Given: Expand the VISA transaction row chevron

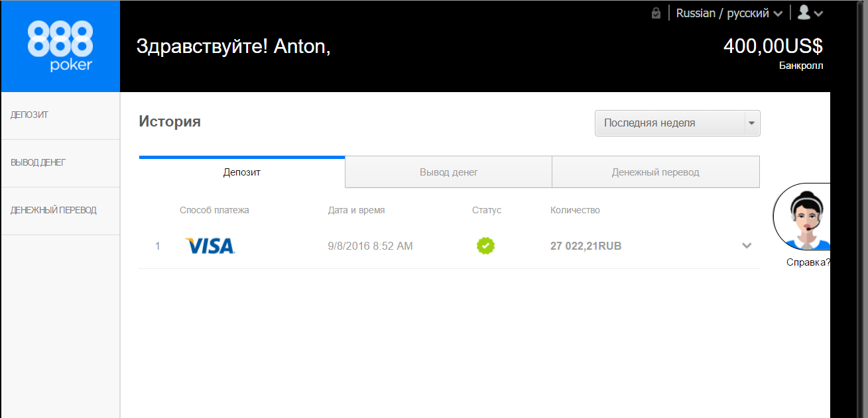Looking at the screenshot, I should (747, 246).
